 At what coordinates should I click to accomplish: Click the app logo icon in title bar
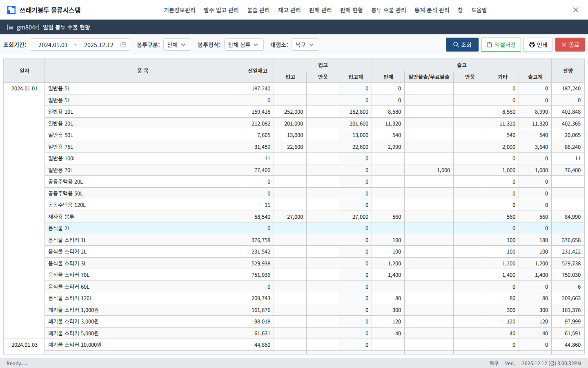click(x=11, y=10)
